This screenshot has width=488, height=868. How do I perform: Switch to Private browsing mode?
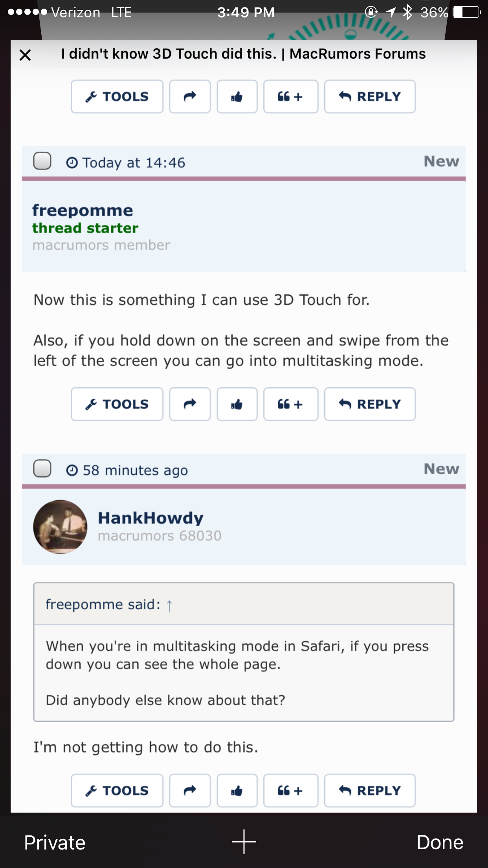click(x=55, y=842)
